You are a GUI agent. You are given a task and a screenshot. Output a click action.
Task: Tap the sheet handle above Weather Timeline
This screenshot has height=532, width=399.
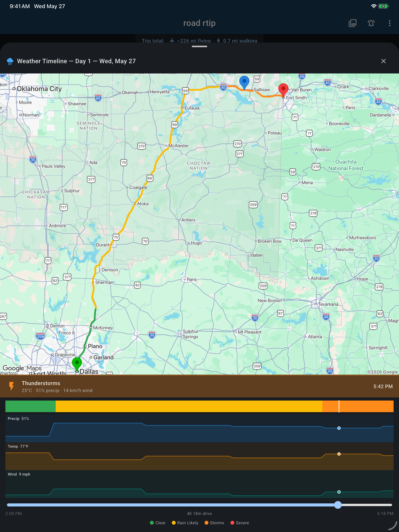click(x=199, y=46)
